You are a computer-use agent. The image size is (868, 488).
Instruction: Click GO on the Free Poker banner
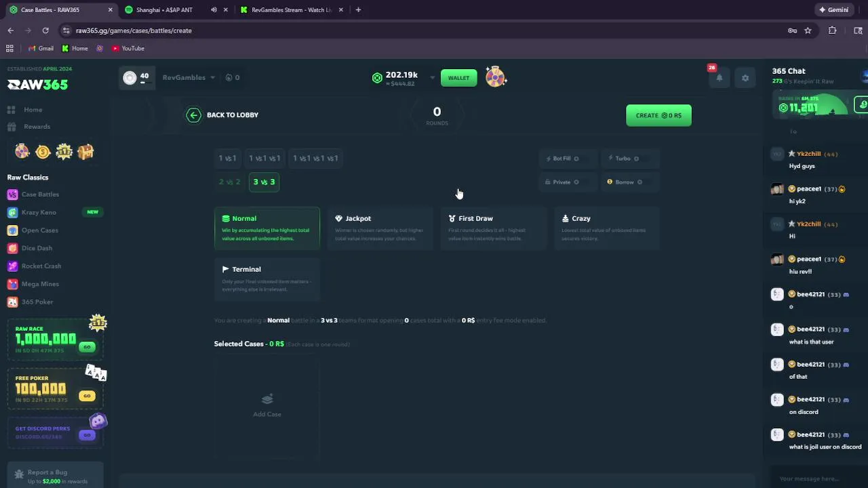87,396
